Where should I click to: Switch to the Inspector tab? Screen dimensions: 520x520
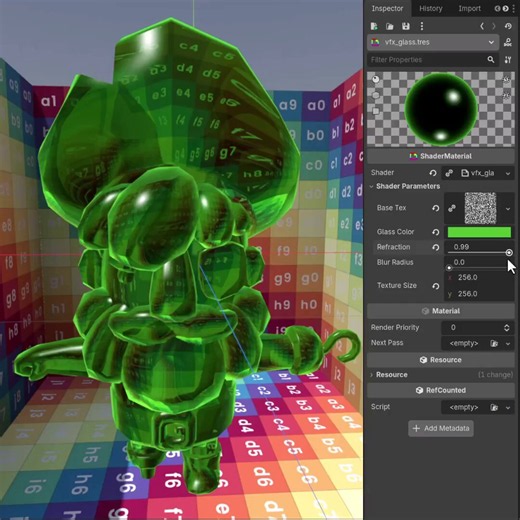pos(387,9)
